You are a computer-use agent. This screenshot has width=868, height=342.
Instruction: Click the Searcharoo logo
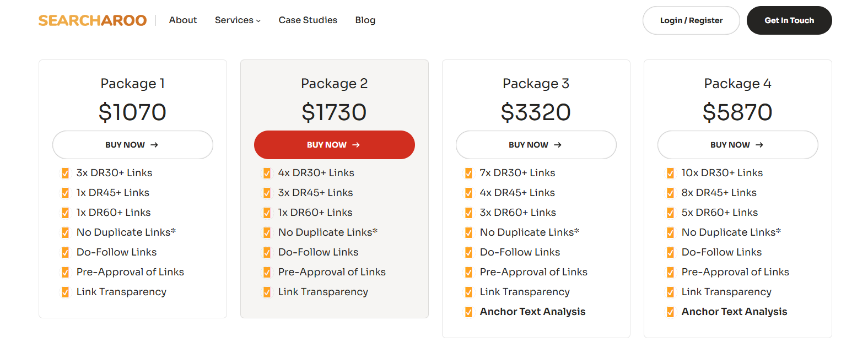93,20
